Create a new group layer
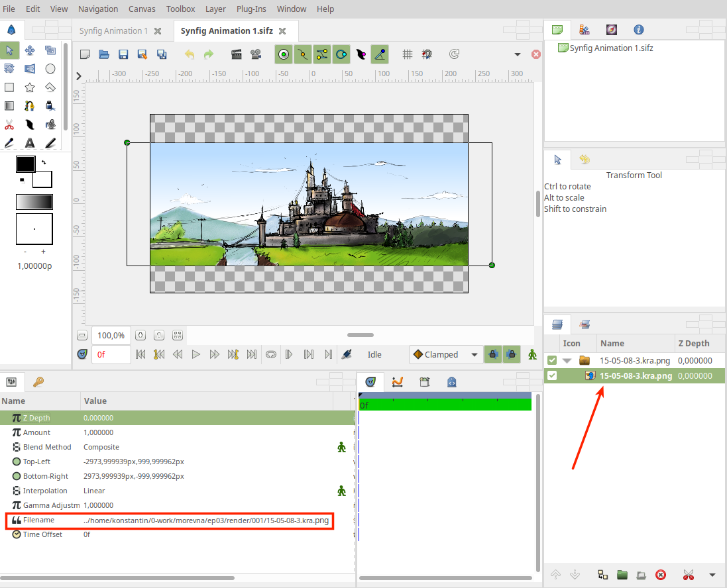This screenshot has width=727, height=588. pos(622,575)
